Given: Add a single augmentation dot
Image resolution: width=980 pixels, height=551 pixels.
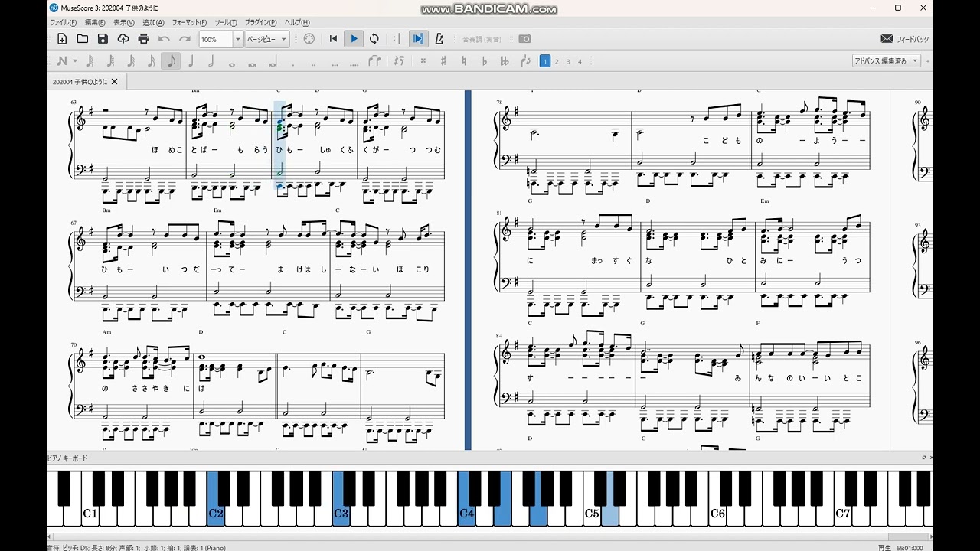Looking at the screenshot, I should tap(293, 64).
